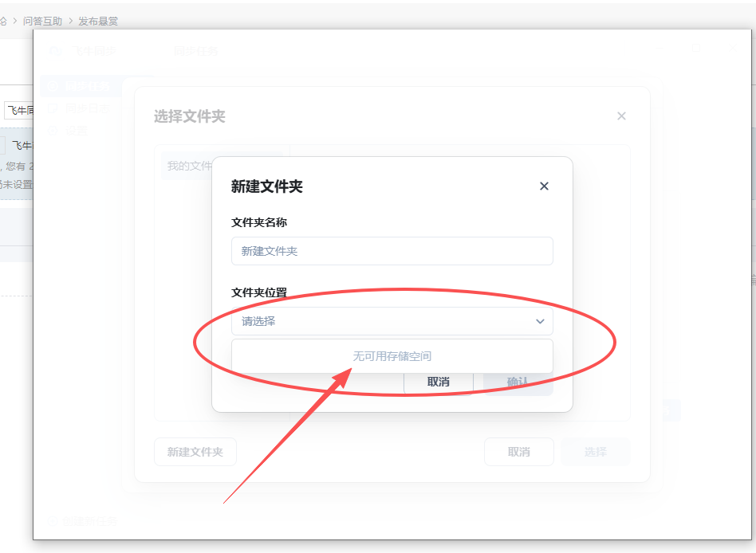756x553 pixels.
Task: Click 创建新任务 at the sidebar bottom
Action: click(83, 521)
